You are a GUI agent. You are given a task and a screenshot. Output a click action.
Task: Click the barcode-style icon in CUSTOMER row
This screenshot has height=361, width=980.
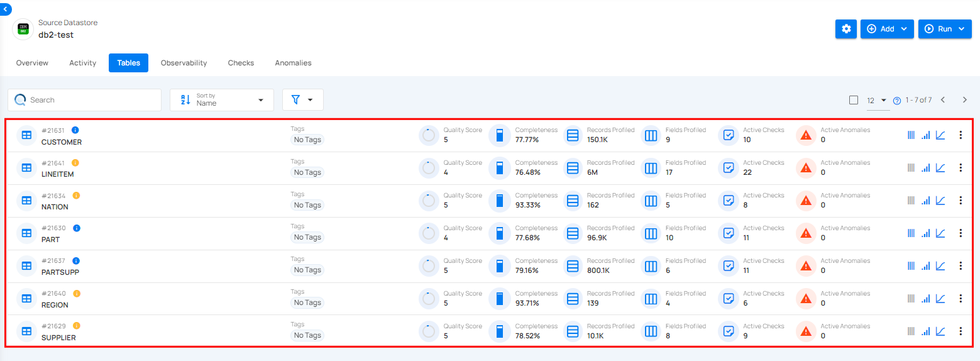[911, 135]
